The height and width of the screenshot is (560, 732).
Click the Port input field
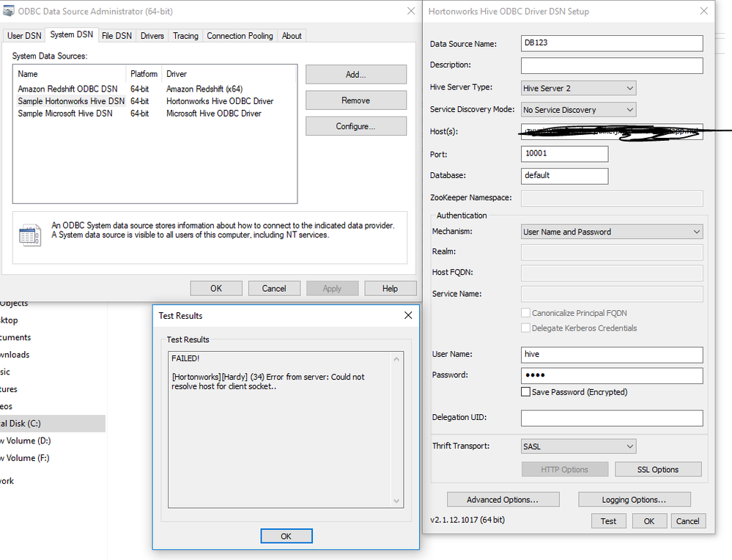(x=564, y=154)
